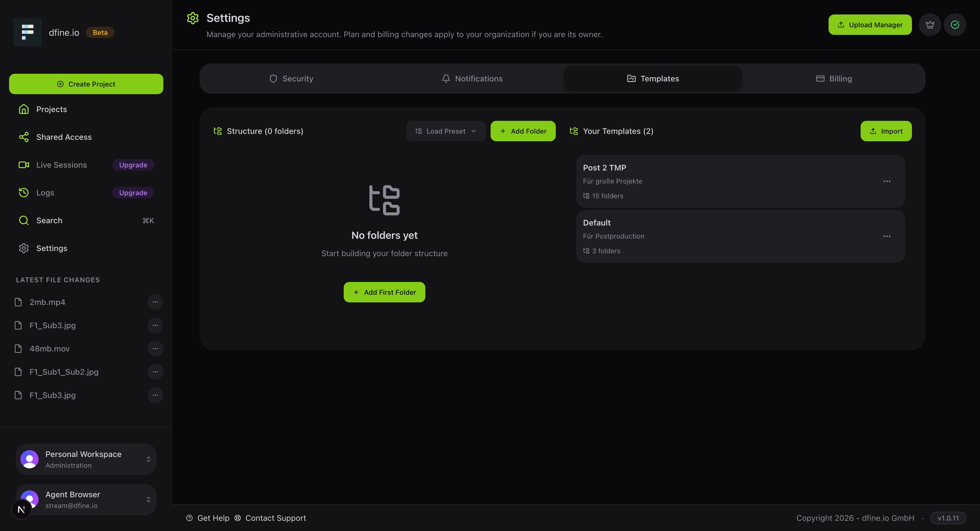The width and height of the screenshot is (980, 531).
Task: Open 48mb.mov in latest file changes
Action: pyautogui.click(x=49, y=348)
